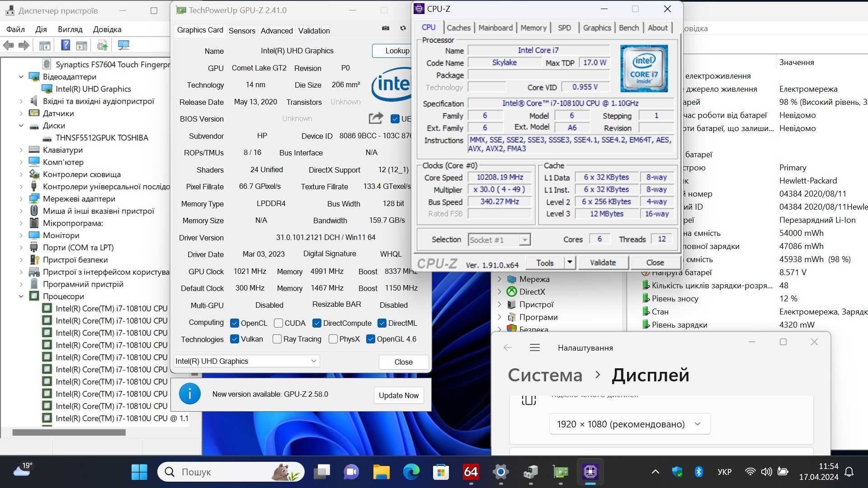The image size is (868, 488).
Task: Toggle the DirectCompute checkbox
Action: [x=316, y=323]
